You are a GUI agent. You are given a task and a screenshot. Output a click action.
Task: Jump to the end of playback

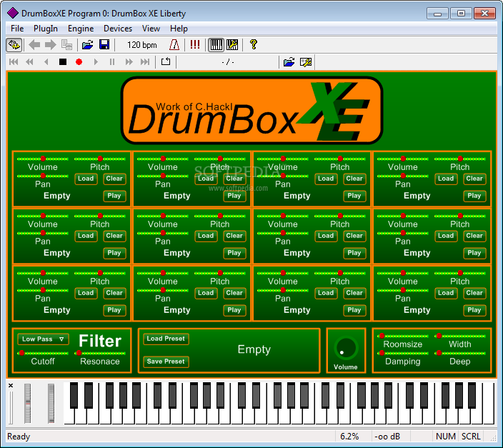coord(145,61)
